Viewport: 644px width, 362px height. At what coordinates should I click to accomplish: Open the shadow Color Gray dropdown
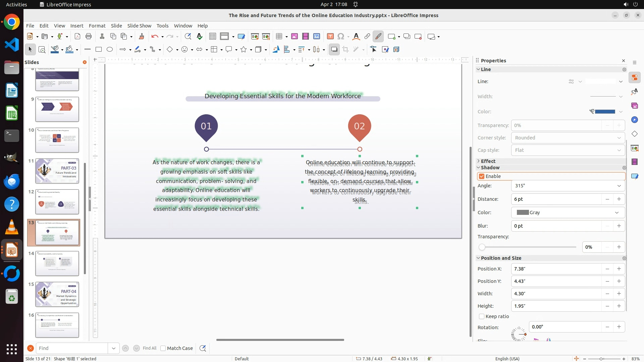(616, 213)
